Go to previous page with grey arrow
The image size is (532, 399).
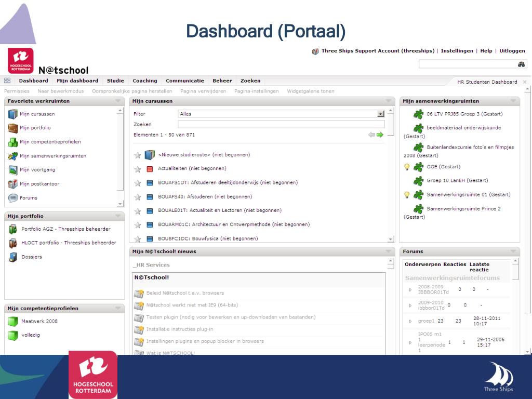[371, 135]
